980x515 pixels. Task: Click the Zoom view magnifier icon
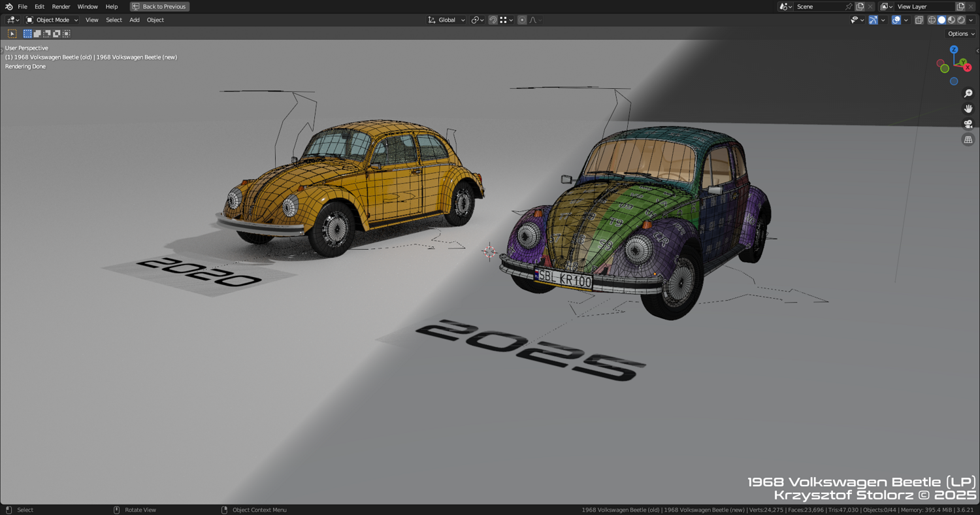click(x=968, y=93)
